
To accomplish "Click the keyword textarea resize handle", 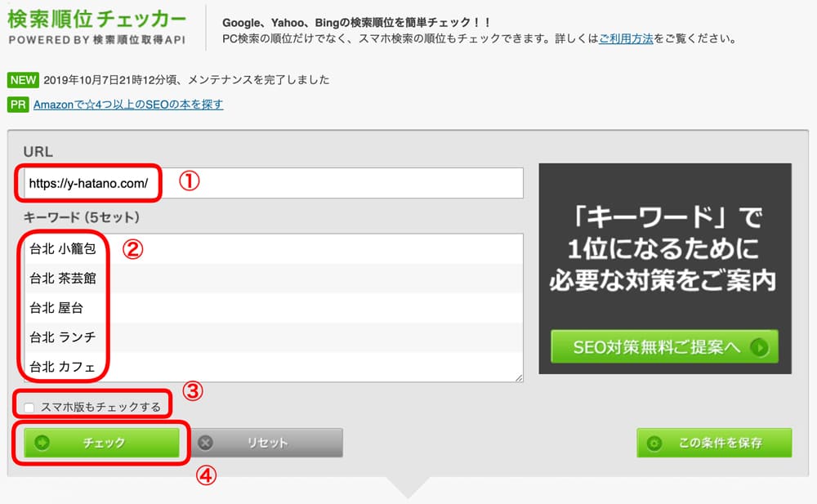I will (519, 378).
